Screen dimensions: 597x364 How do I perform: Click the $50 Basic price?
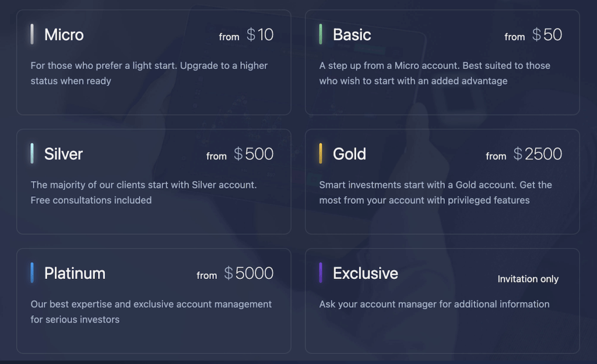[x=547, y=34]
